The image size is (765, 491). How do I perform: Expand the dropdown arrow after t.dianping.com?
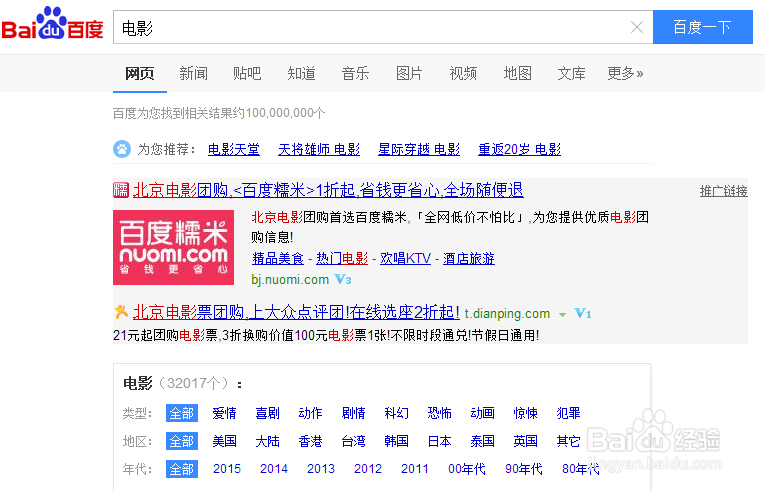[x=562, y=315]
